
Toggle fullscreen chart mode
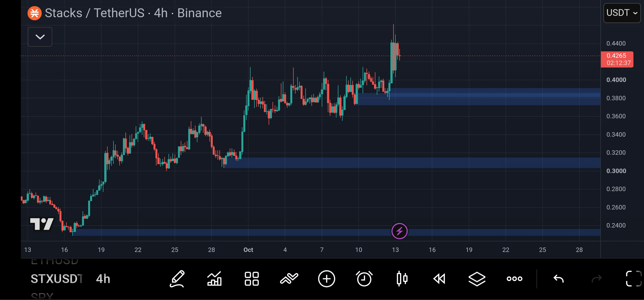[x=634, y=279]
